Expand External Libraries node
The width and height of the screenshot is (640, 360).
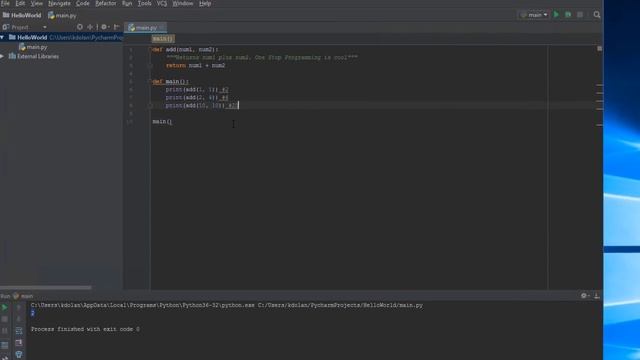click(x=2, y=56)
